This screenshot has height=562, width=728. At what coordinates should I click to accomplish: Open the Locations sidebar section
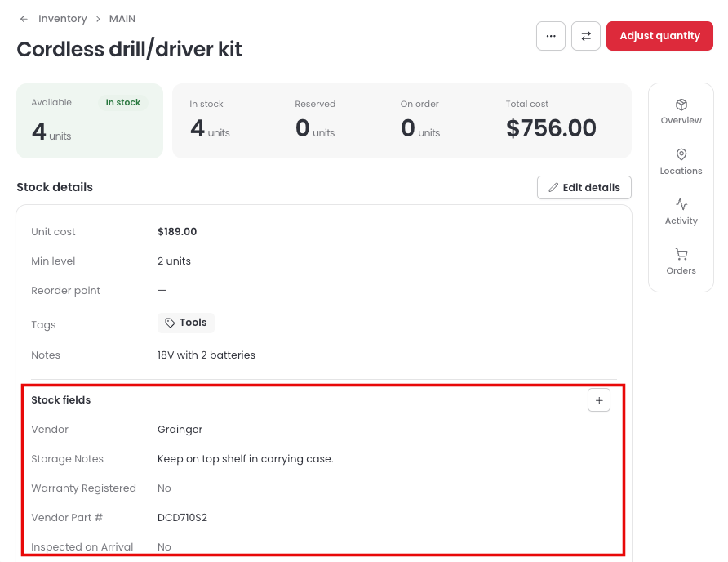[x=681, y=163]
